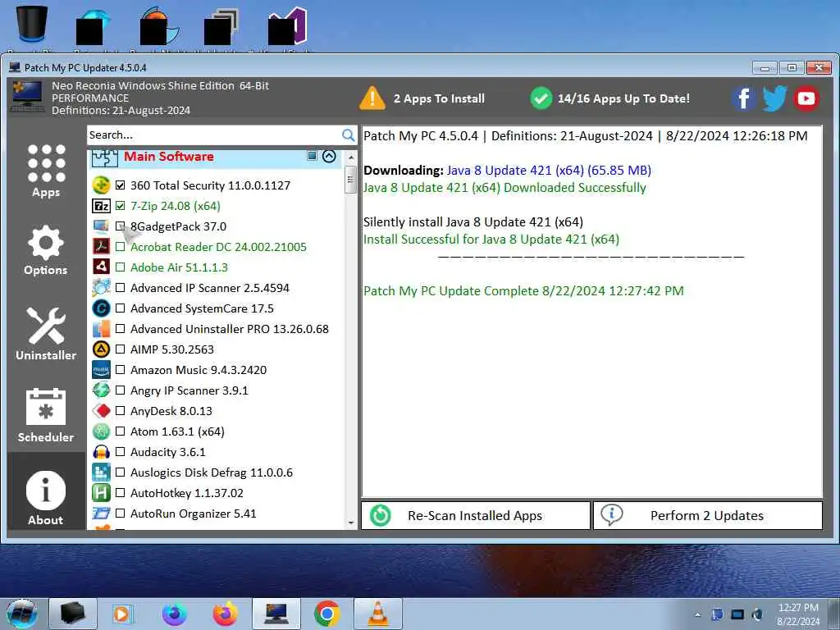Select the Amazon Music 9.4.3.2420 entry

pyautogui.click(x=199, y=370)
